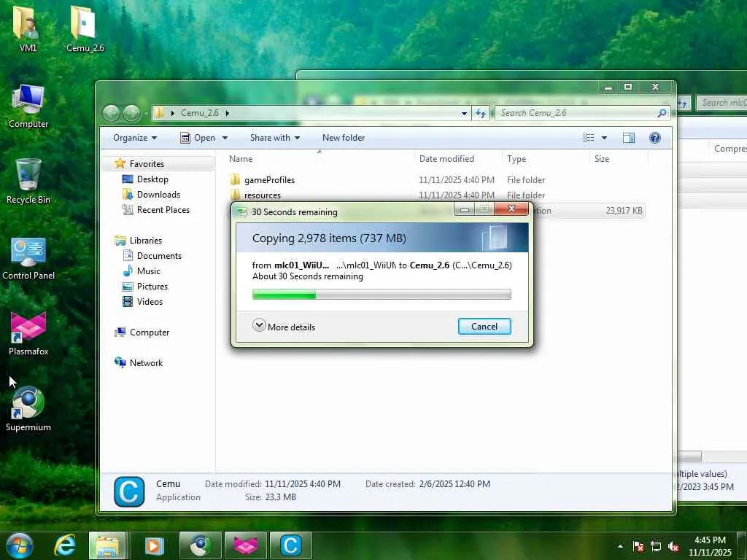Open Supermium browser in the taskbar
Screen dimensions: 747x560
[200, 545]
